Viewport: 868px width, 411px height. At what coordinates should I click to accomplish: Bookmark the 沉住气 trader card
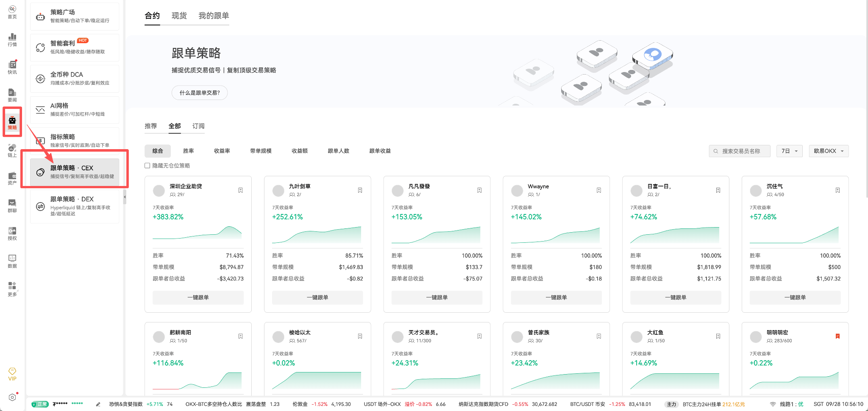837,190
